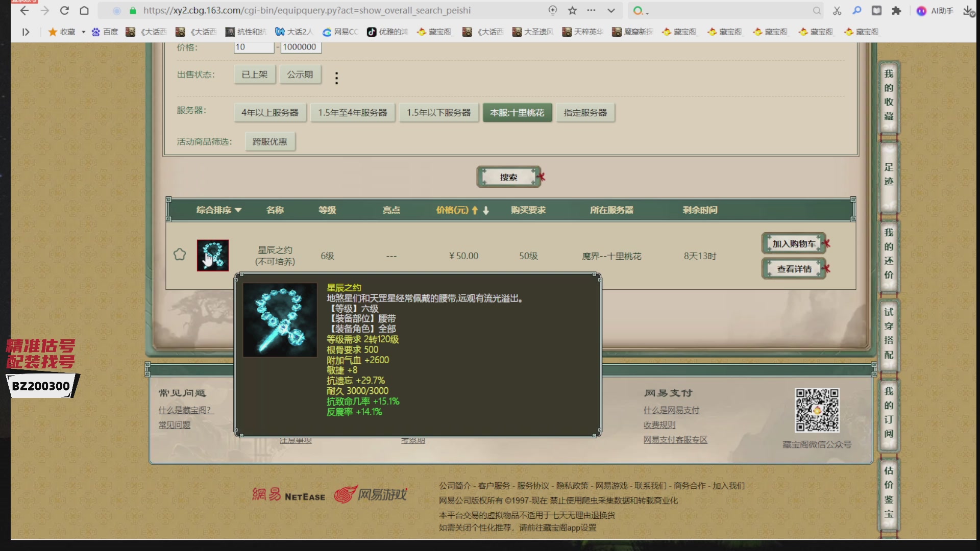The image size is (980, 551).
Task: Toggle the 跨服优惠 activity filter
Action: [x=270, y=141]
